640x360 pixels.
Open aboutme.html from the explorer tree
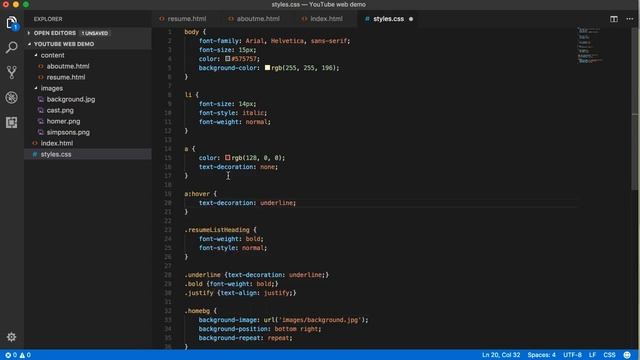click(x=68, y=66)
